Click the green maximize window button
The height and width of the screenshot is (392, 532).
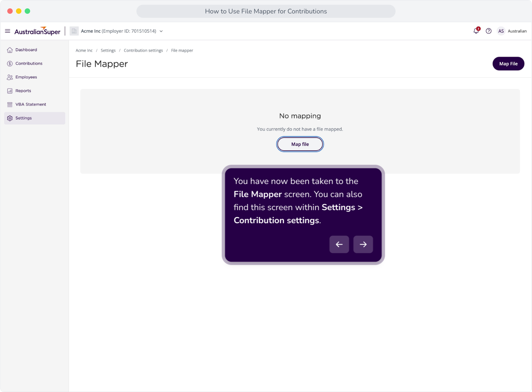pos(27,11)
